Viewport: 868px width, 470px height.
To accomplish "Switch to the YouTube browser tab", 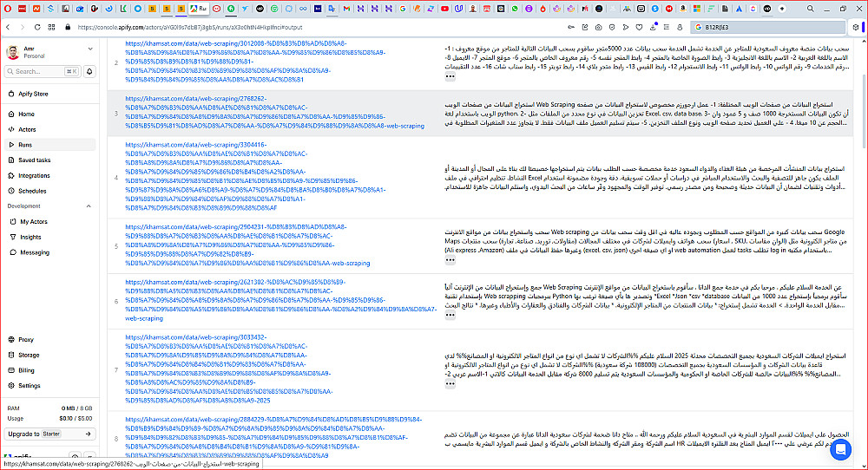I will (x=444, y=9).
